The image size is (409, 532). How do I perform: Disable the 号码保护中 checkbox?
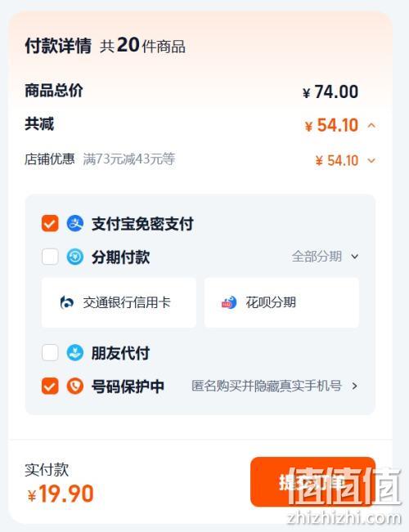coord(50,386)
